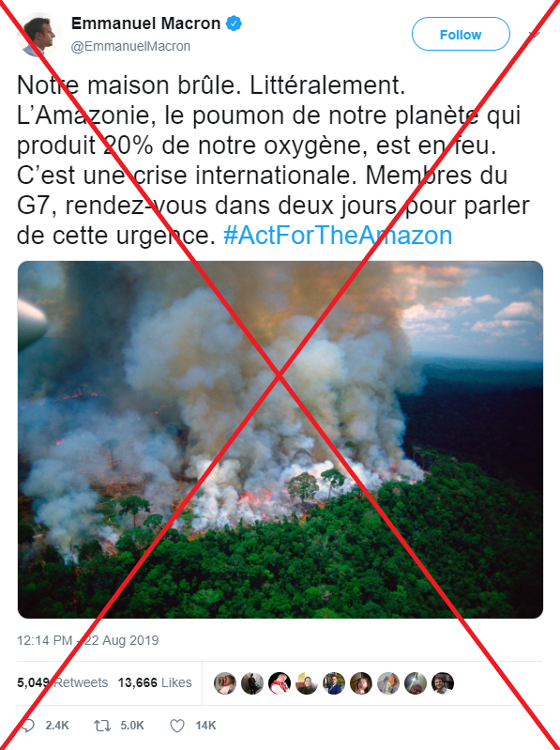View the 5,049 Retweets list

[62, 682]
